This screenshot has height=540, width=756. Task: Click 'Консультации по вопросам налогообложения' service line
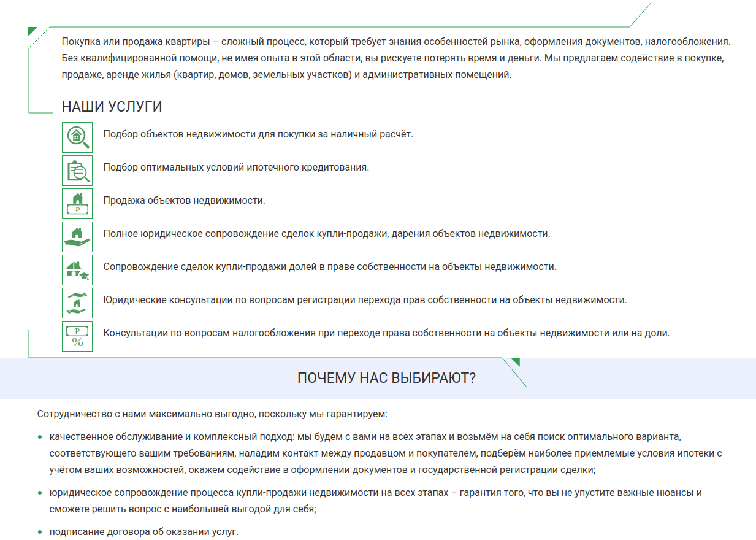pos(386,333)
